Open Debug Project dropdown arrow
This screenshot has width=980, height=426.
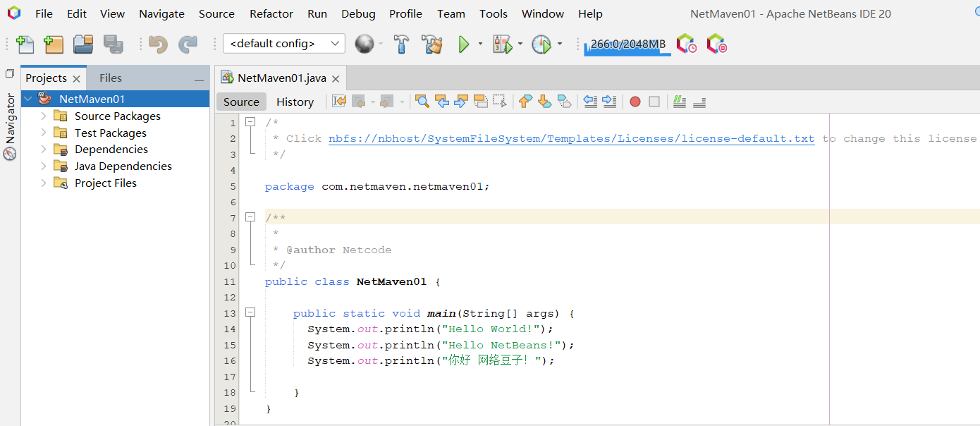click(x=520, y=44)
